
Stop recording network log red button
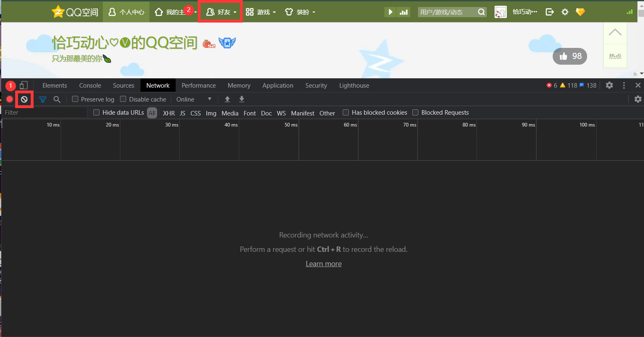pos(10,99)
